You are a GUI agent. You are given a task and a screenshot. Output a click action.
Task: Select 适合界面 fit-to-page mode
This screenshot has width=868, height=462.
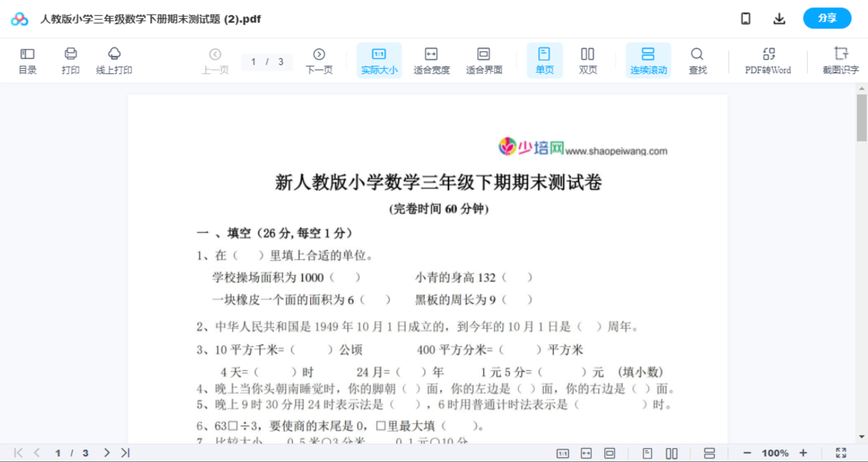pyautogui.click(x=484, y=60)
